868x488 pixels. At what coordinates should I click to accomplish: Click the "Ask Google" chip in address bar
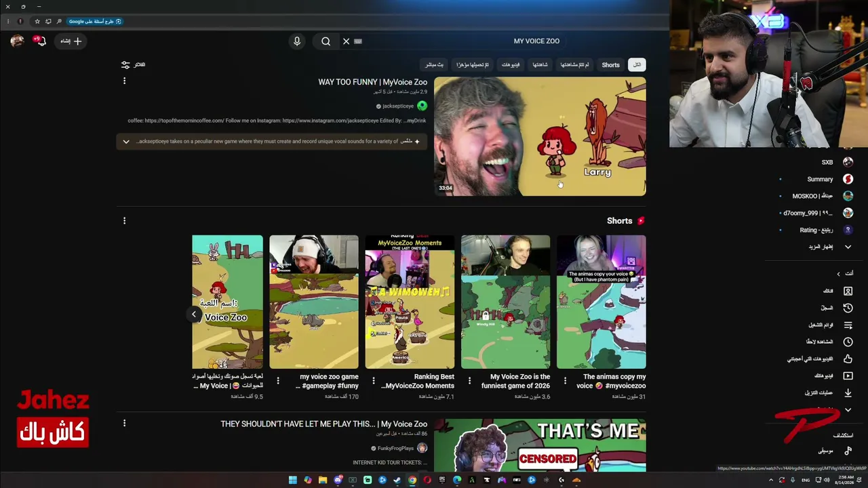[95, 22]
